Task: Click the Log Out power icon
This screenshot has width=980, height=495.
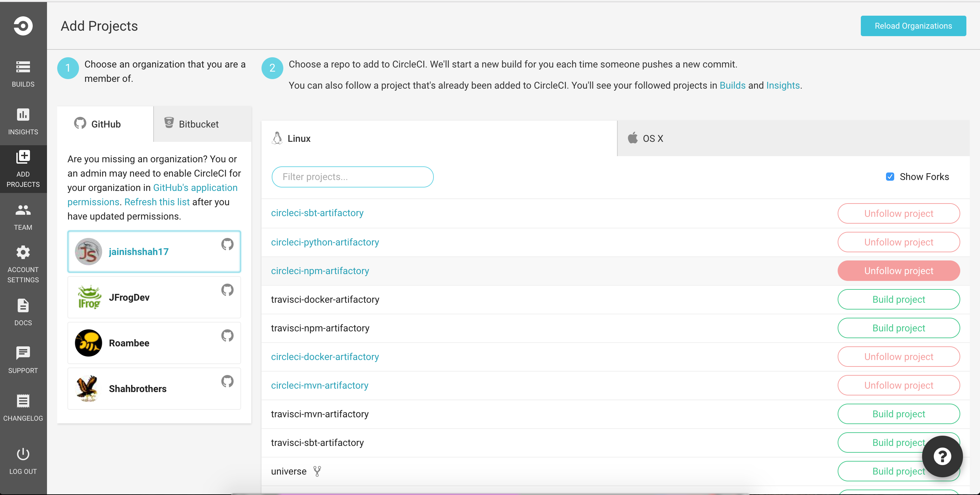Action: click(x=23, y=454)
